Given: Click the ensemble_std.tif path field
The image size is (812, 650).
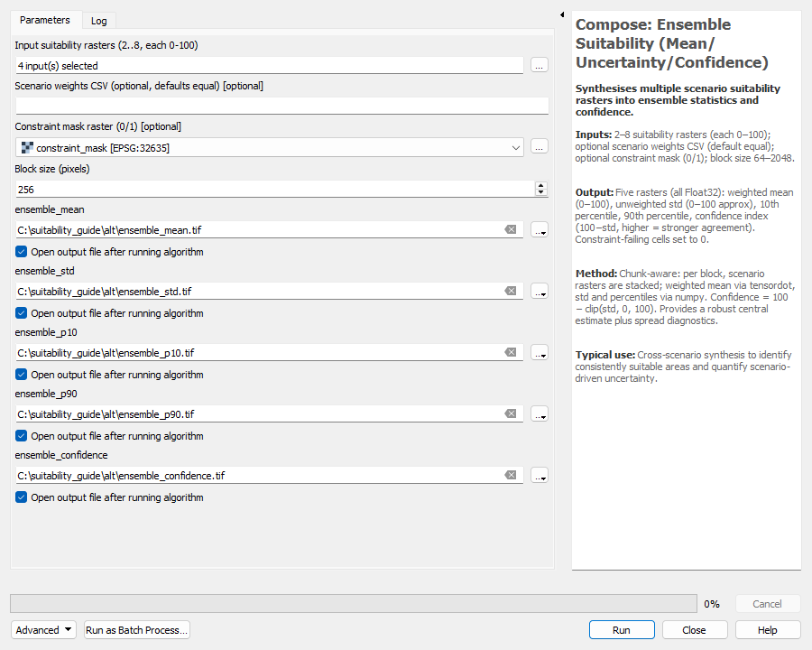Looking at the screenshot, I should tap(259, 292).
